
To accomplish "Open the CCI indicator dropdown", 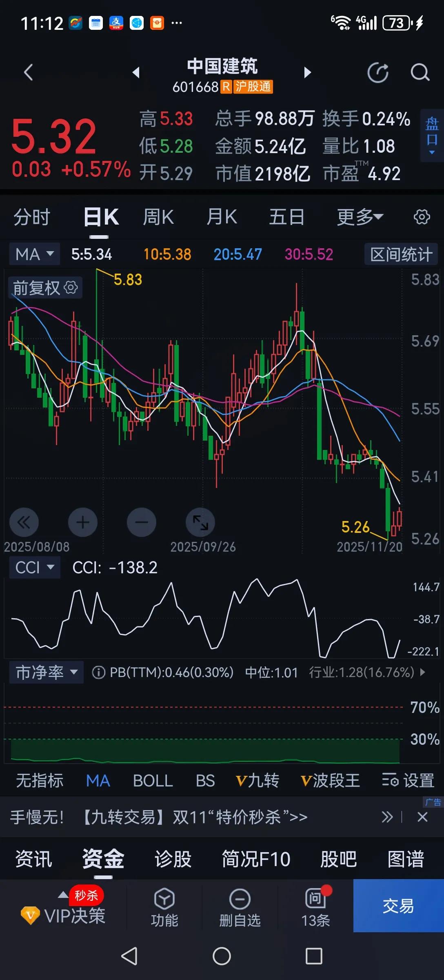I will point(35,567).
